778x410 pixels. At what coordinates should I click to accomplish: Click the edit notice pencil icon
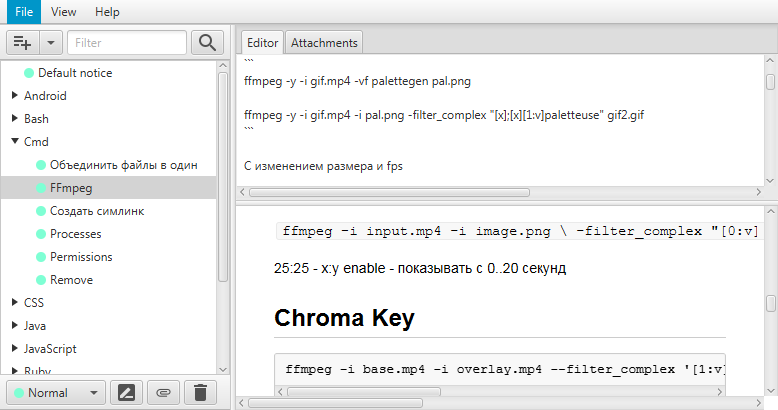(127, 393)
